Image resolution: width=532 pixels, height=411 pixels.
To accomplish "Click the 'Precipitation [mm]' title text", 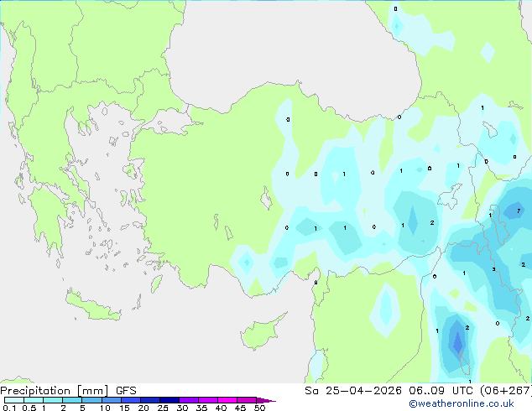I will [55, 391].
